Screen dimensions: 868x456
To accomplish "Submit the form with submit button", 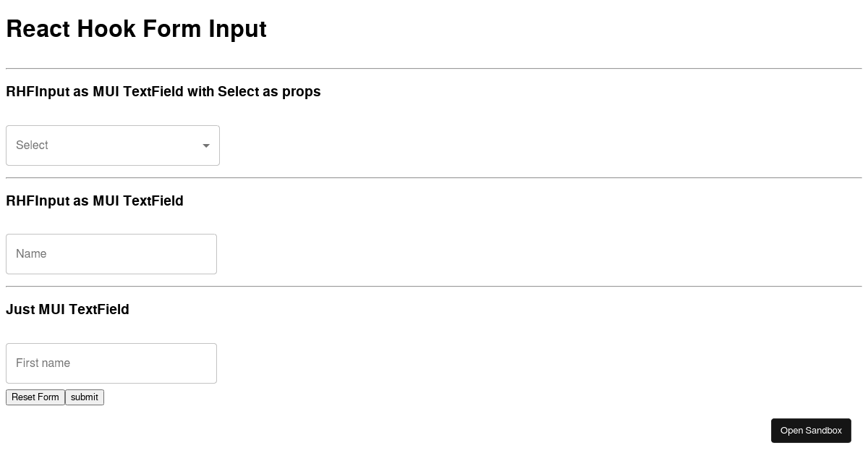I will point(85,397).
